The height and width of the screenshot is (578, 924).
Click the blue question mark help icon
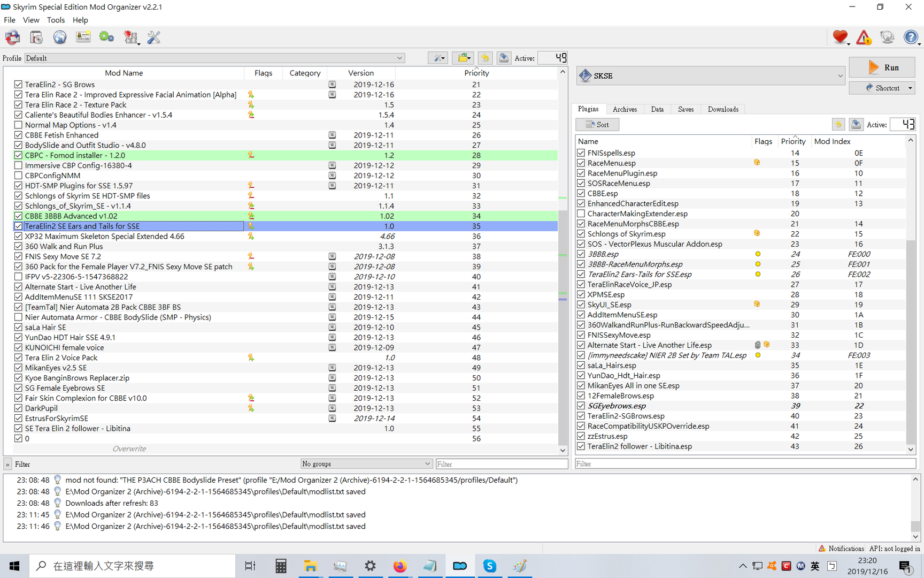[911, 37]
